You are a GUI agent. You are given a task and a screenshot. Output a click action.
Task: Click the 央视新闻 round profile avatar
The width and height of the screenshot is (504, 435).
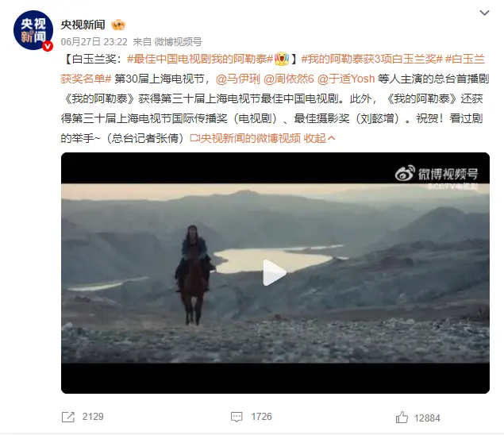point(33,30)
